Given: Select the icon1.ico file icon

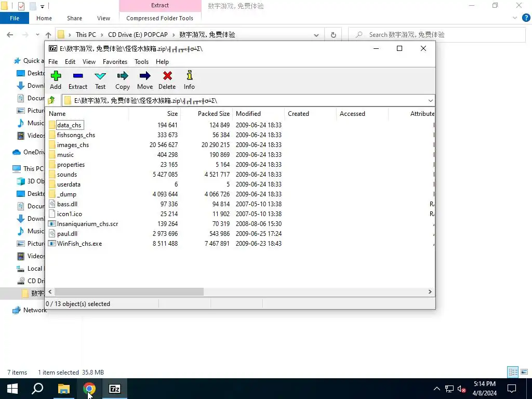Looking at the screenshot, I should coord(52,214).
